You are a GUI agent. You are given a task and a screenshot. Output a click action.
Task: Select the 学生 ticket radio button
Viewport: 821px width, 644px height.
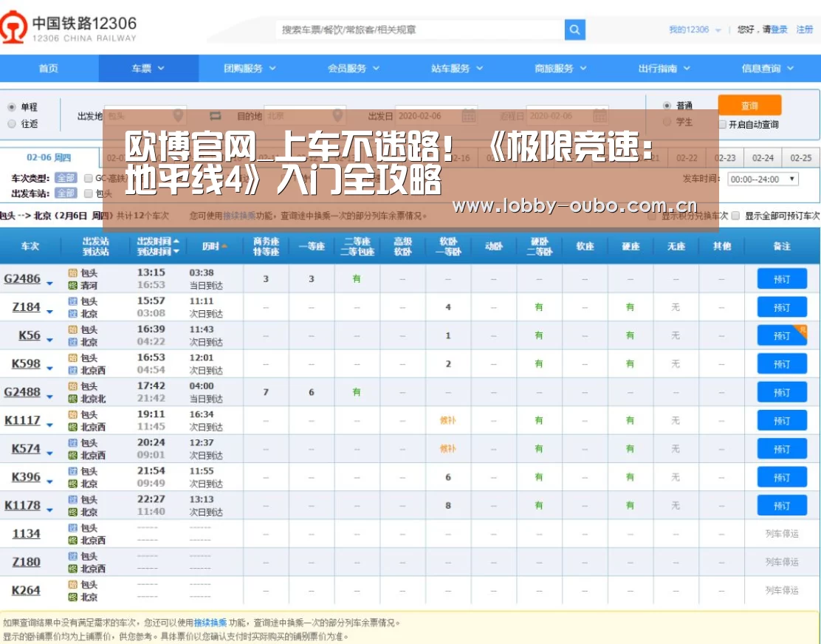coord(667,122)
